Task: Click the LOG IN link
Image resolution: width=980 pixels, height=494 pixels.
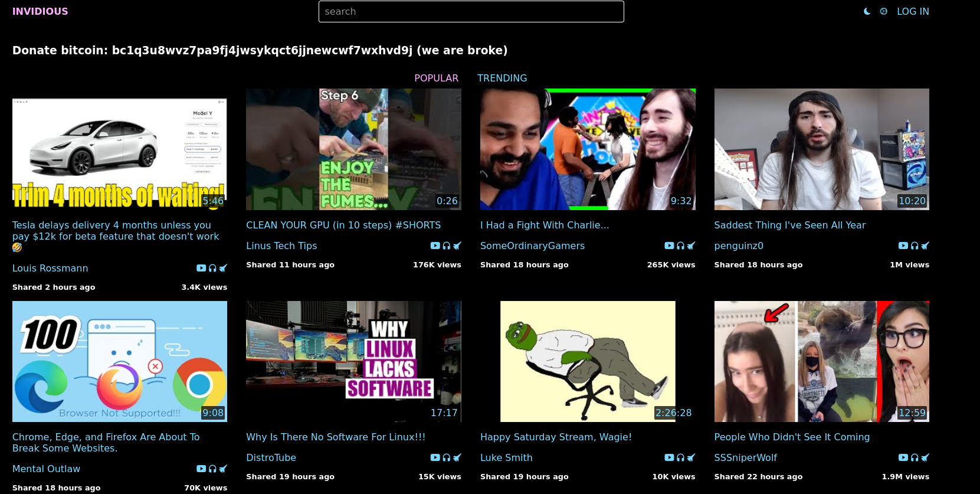Action: pos(913,11)
